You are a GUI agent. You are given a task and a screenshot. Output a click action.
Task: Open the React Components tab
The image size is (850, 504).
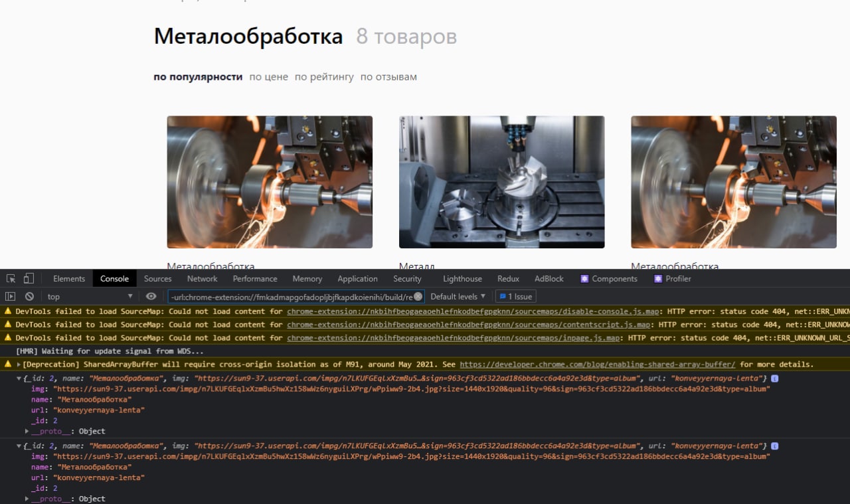pyautogui.click(x=608, y=279)
